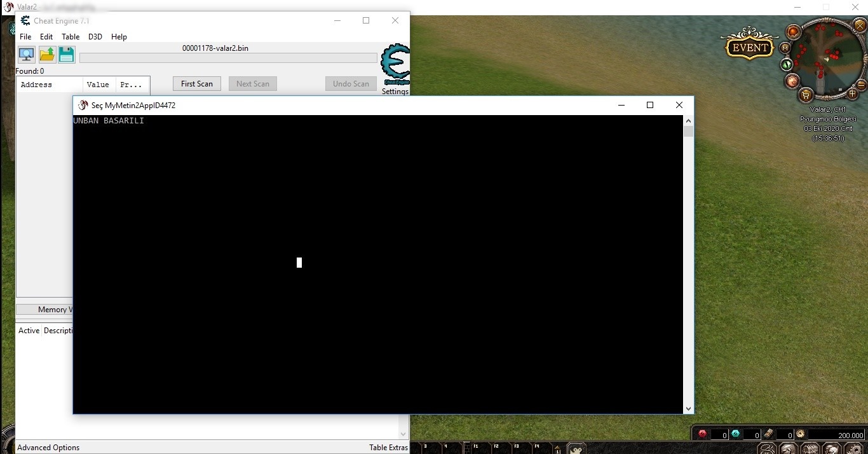Screen dimensions: 868x454
Task: Click the Found: 0 label
Action: pyautogui.click(x=30, y=71)
